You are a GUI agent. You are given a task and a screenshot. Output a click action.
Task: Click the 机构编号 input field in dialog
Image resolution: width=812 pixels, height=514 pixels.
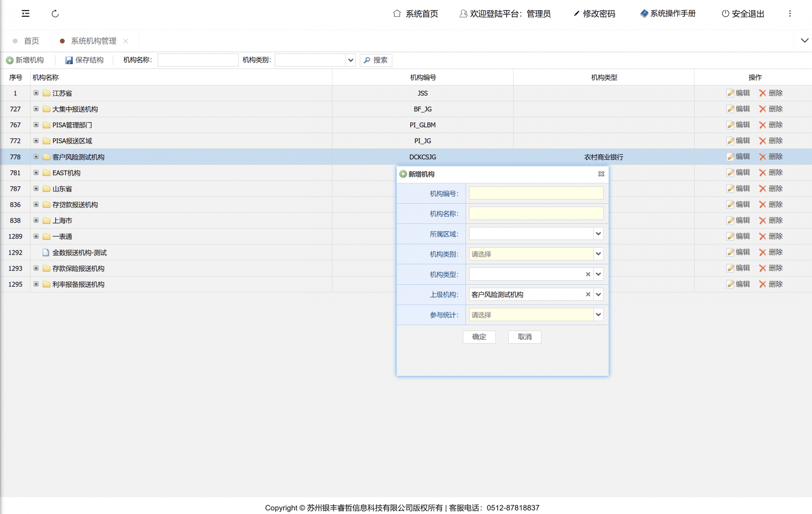click(536, 193)
